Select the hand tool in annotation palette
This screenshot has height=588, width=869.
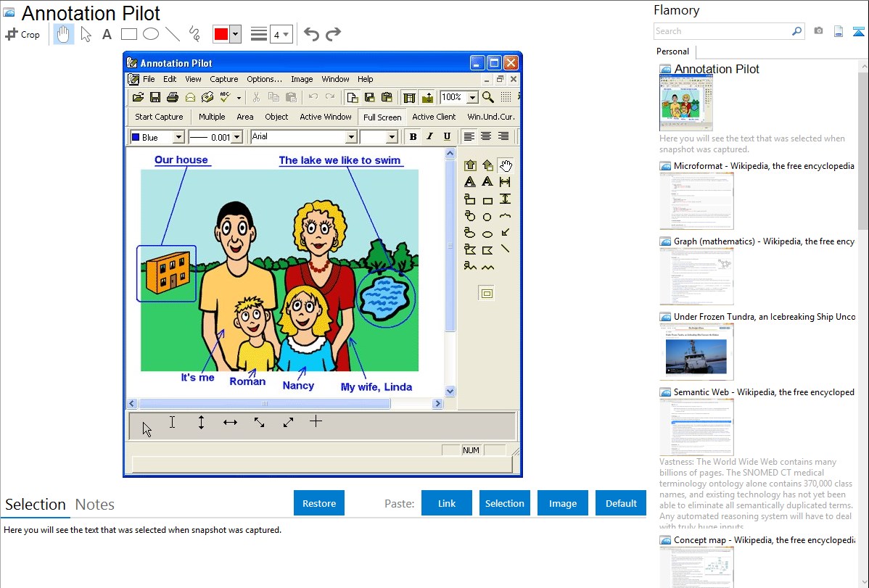[506, 165]
